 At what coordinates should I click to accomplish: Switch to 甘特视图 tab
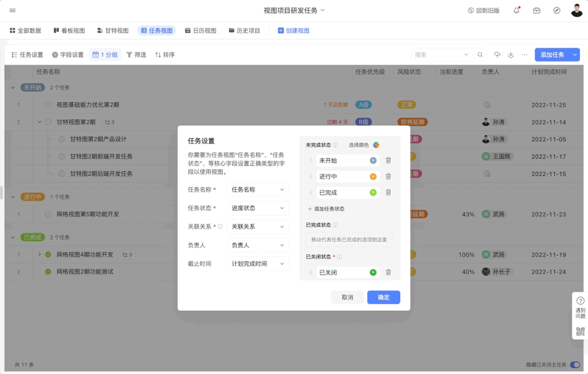(113, 31)
